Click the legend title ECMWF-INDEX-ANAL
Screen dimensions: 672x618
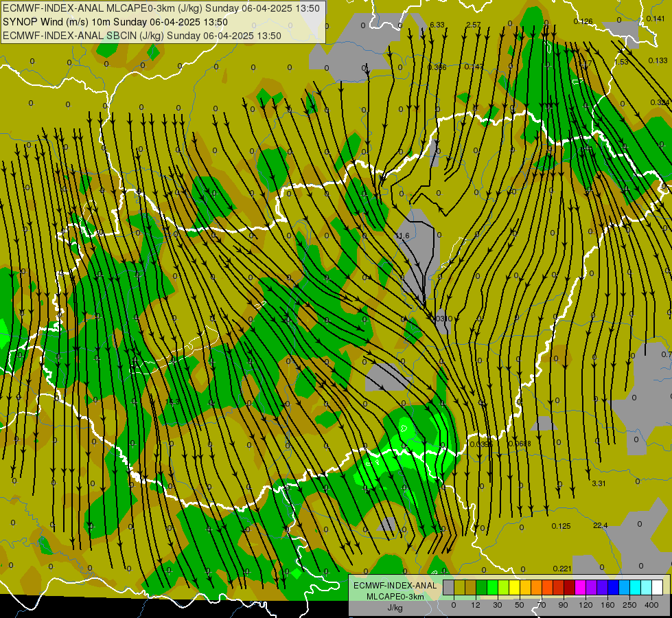(x=395, y=586)
